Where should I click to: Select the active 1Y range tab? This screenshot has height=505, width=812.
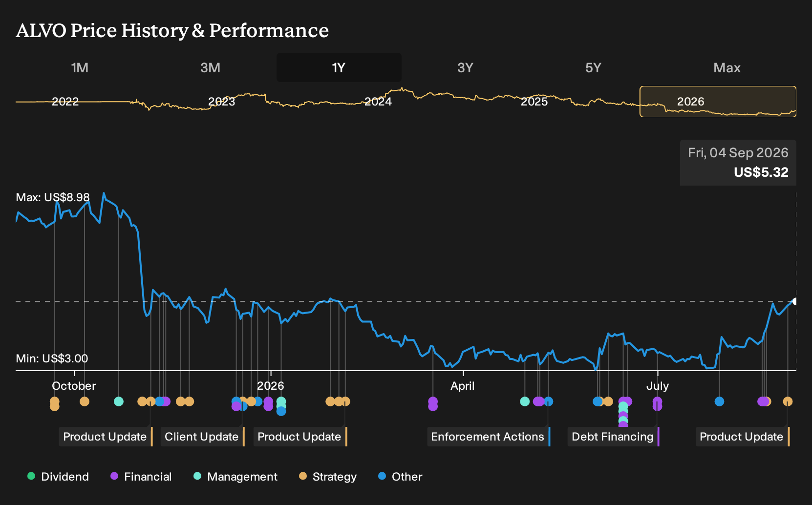click(x=339, y=67)
